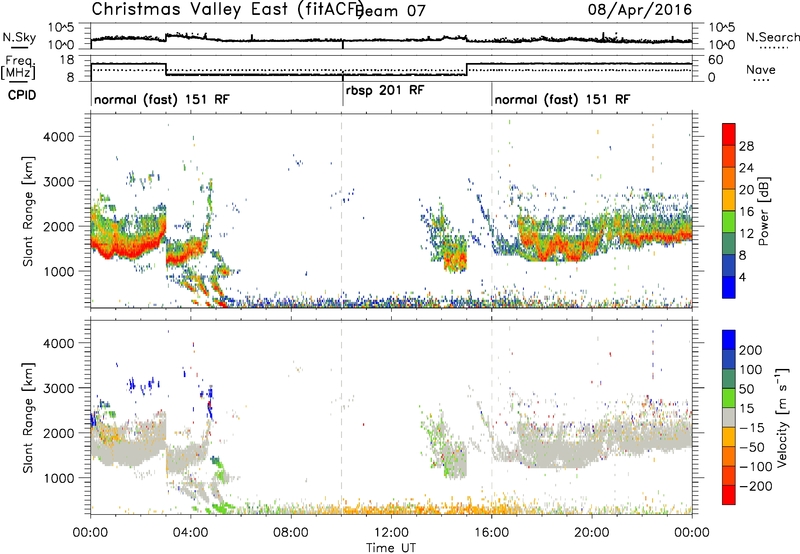Click the plot title Christmas Valley East (fitACF)

pyautogui.click(x=228, y=9)
